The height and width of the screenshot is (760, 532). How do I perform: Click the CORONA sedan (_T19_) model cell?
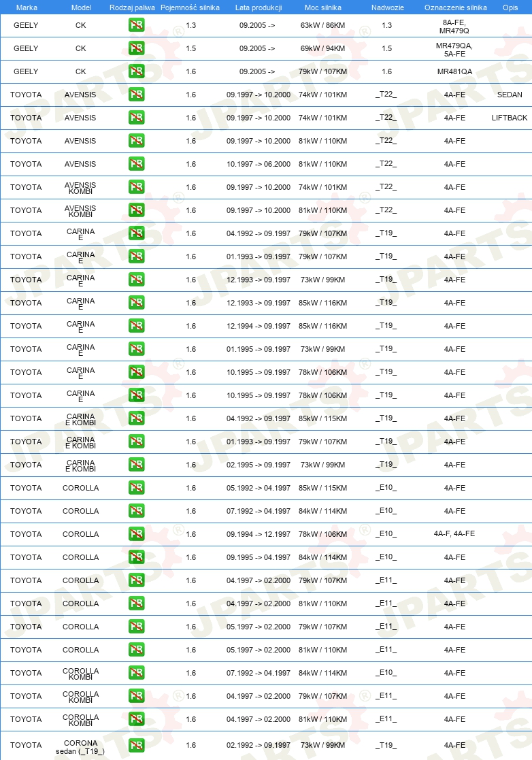pos(80,747)
